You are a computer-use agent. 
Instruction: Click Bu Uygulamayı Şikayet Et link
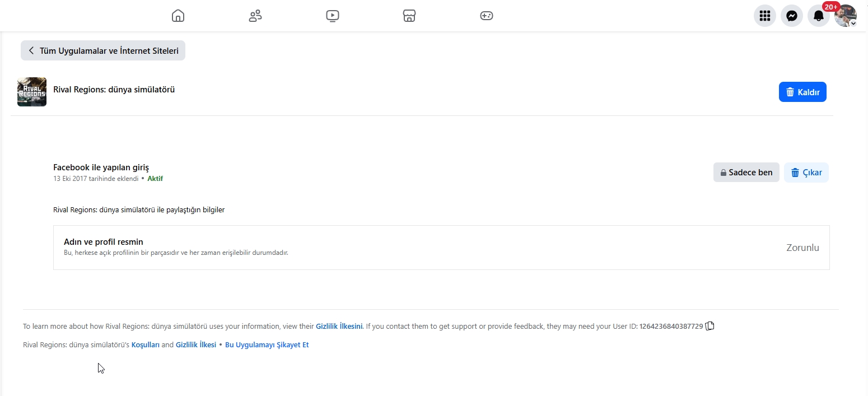(267, 345)
